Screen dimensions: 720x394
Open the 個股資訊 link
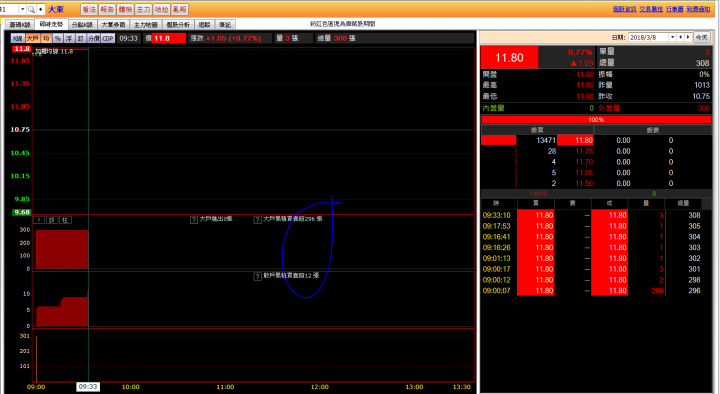tap(624, 9)
